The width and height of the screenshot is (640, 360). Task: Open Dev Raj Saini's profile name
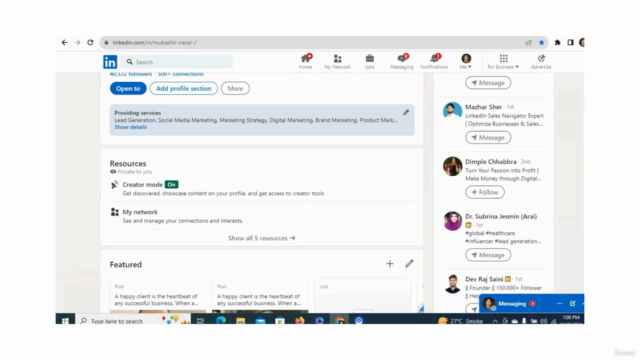484,279
